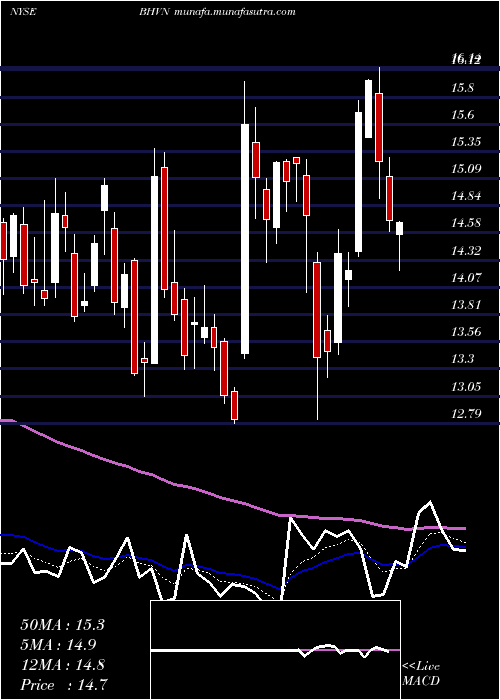
Task: Click the 5MA : 14.9 readout
Action: click(x=58, y=645)
